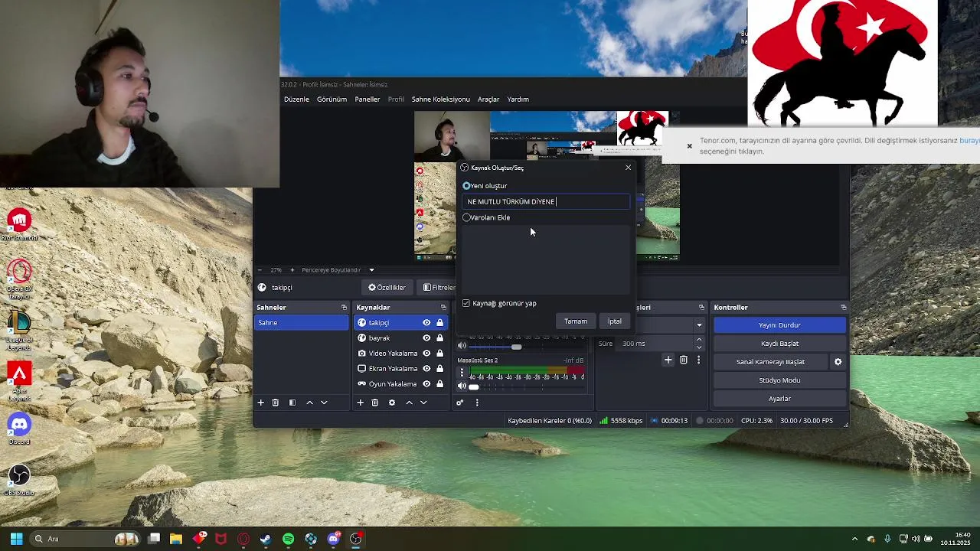Hide the takipçi source
Screen dimensions: 980x551
point(426,323)
